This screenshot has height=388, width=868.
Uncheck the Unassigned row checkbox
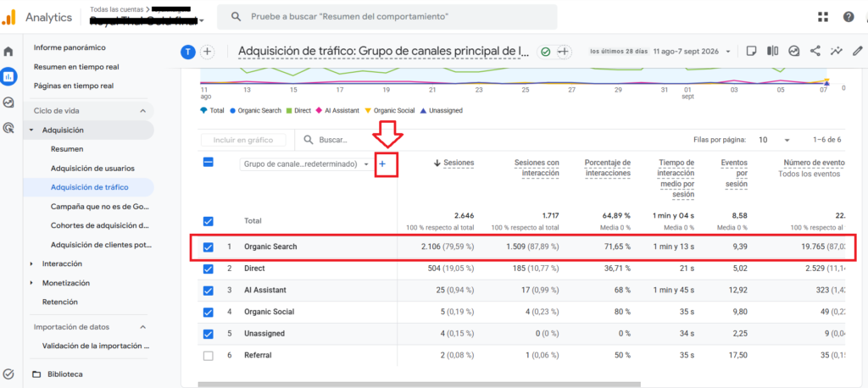209,334
